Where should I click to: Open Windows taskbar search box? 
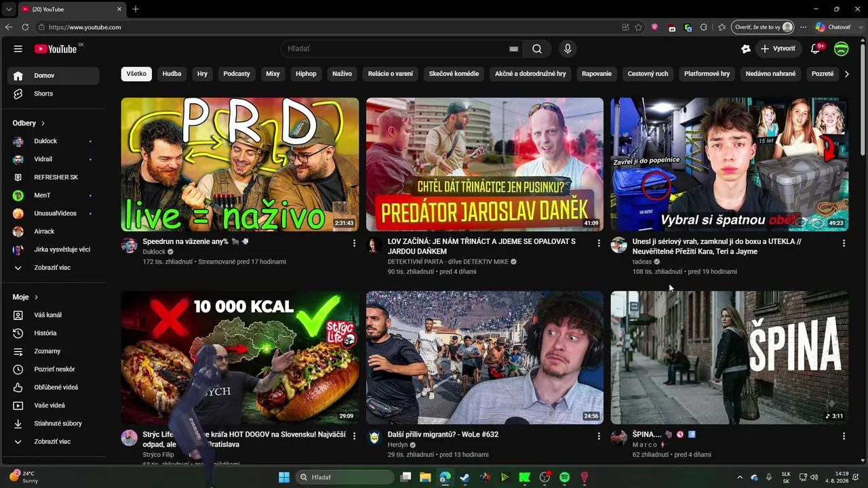pyautogui.click(x=347, y=477)
